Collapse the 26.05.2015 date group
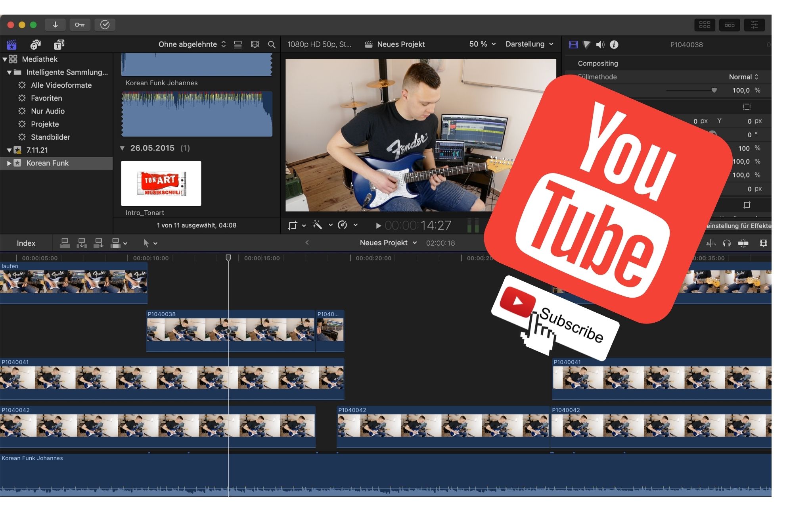The height and width of the screenshot is (508, 812). (123, 148)
